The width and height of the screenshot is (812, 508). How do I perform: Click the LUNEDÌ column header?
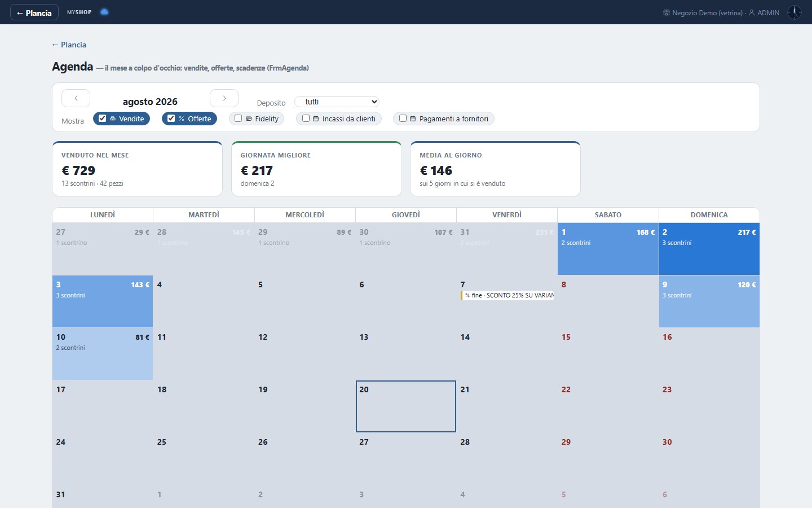tap(103, 215)
